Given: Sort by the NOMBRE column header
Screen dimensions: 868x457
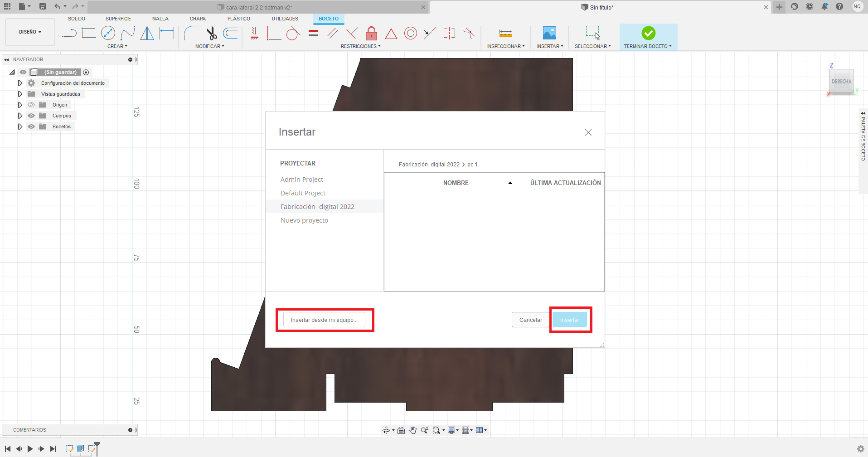Looking at the screenshot, I should pos(456,183).
